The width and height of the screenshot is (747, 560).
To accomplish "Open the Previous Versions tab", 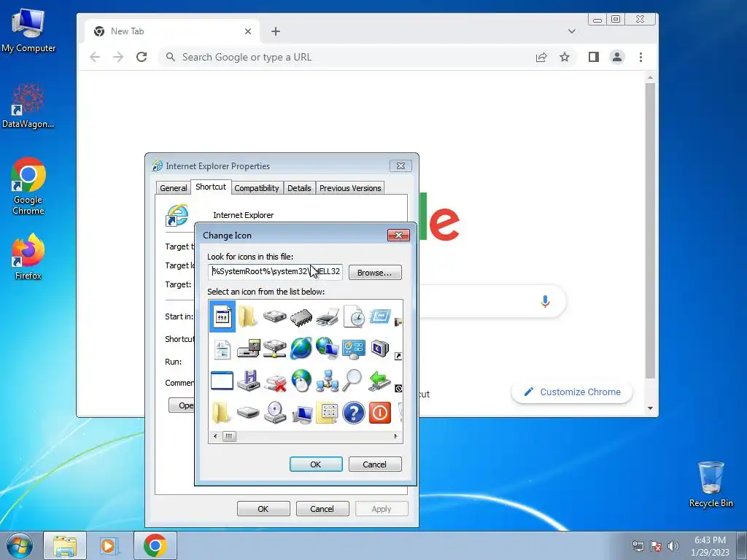I will 350,188.
